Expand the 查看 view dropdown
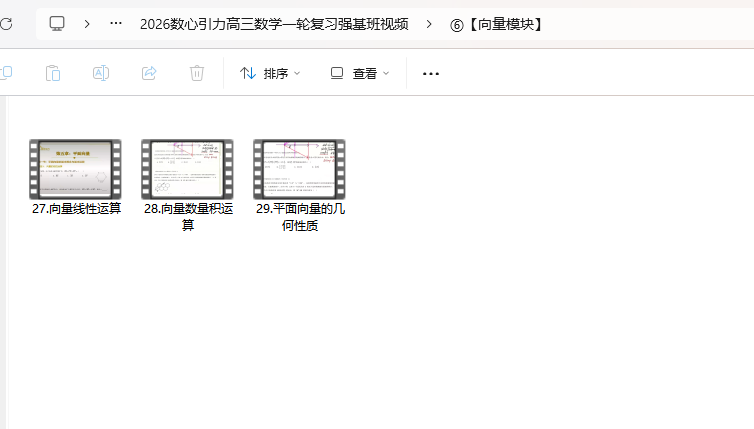The image size is (754, 429). coord(360,73)
